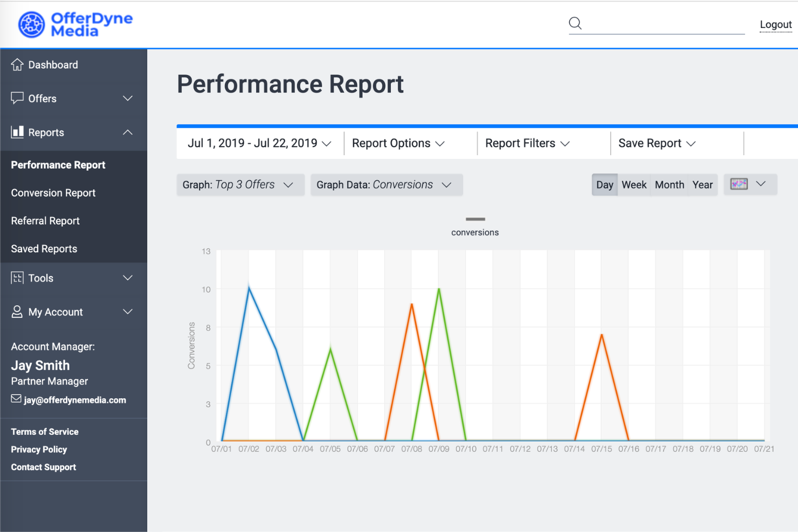798x532 pixels.
Task: Expand the Graph: Top 3 Offers dropdown
Action: (240, 184)
